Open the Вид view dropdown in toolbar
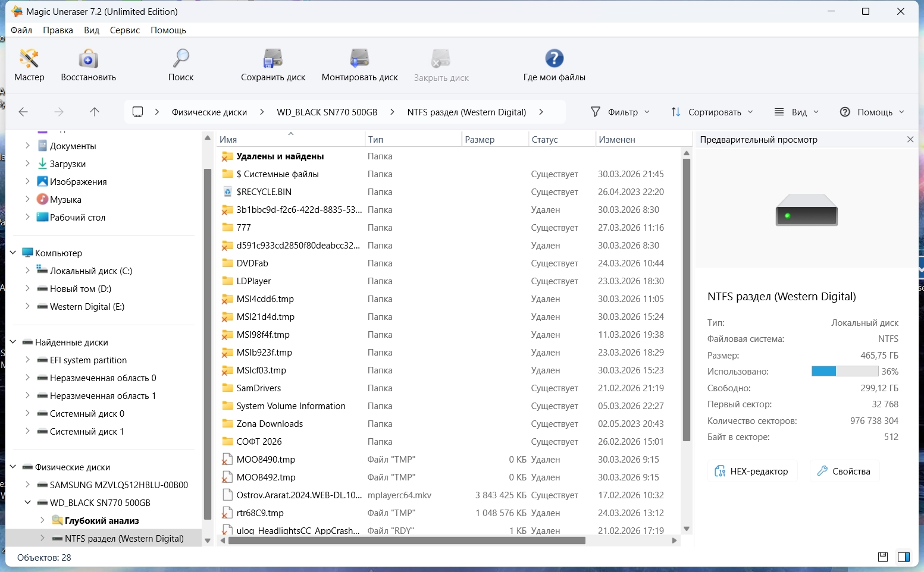This screenshot has width=924, height=572. tap(797, 112)
